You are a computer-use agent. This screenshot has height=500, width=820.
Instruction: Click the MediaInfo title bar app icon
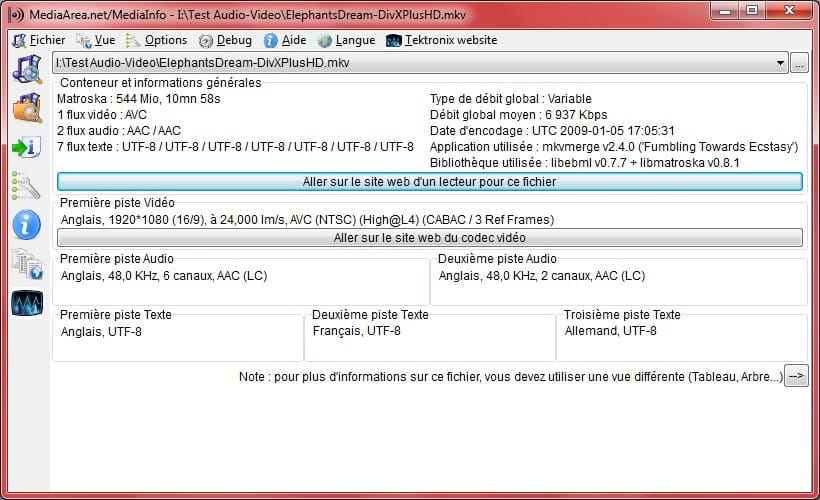[x=17, y=15]
